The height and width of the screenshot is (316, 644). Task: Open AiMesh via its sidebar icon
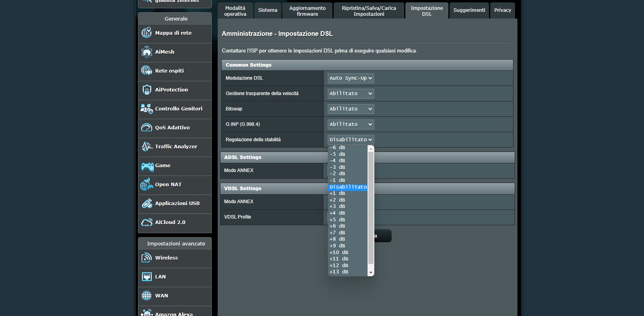[146, 52]
